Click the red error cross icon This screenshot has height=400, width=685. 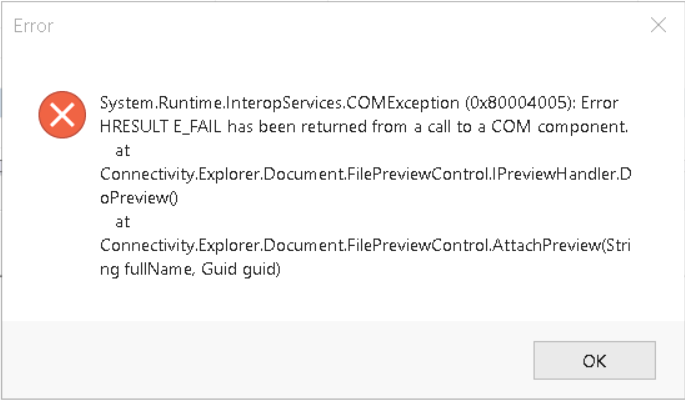(62, 115)
